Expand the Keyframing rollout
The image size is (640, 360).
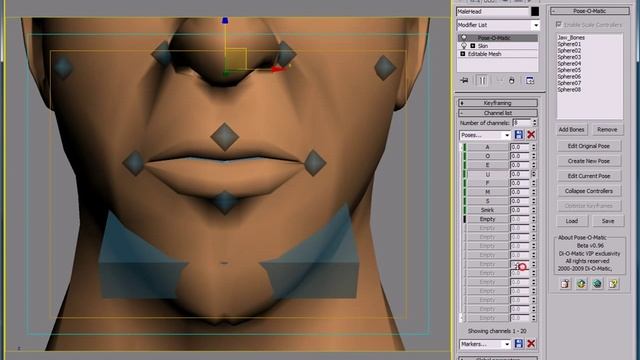498,103
